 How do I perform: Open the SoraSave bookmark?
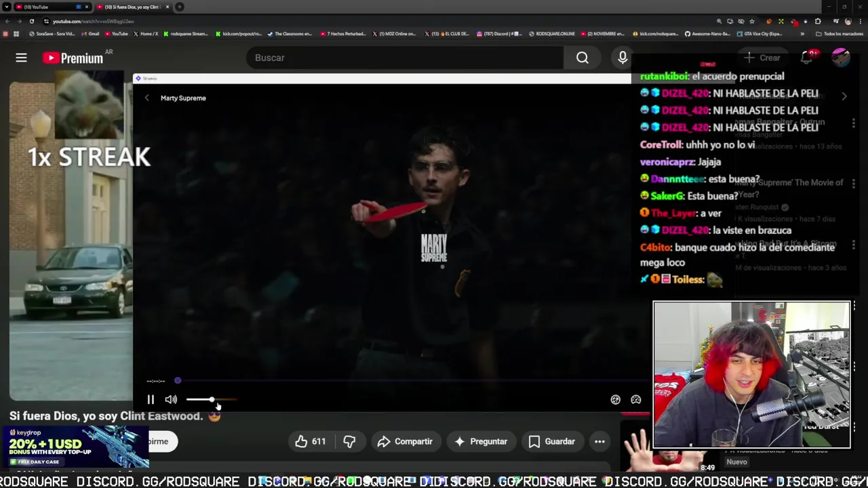52,33
